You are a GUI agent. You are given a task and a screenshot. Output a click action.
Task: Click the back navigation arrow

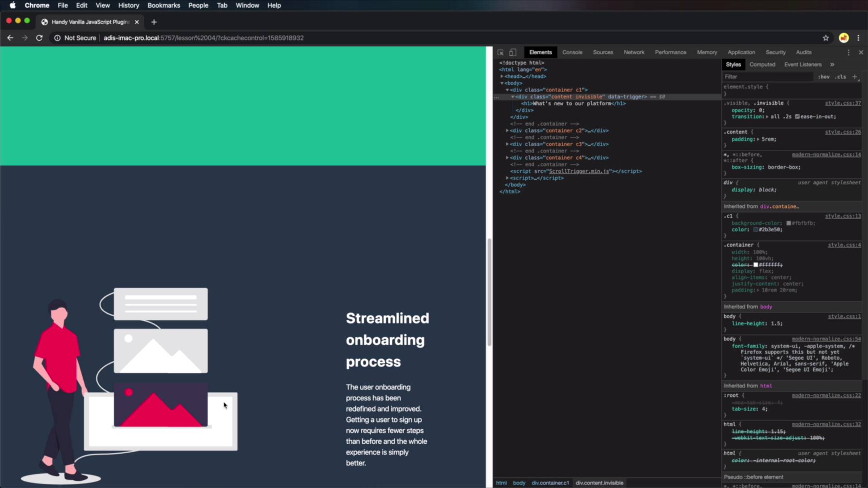pyautogui.click(x=10, y=38)
